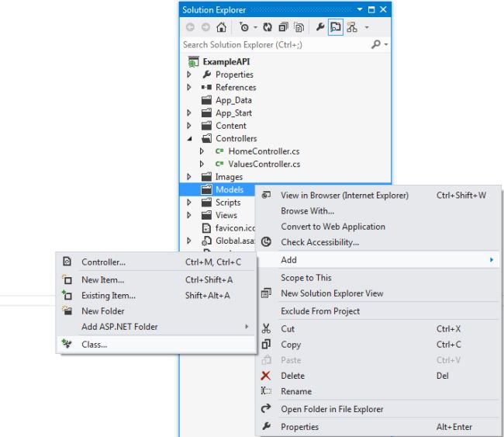Click the Global.asax file icon
The width and height of the screenshot is (504, 437).
[206, 241]
